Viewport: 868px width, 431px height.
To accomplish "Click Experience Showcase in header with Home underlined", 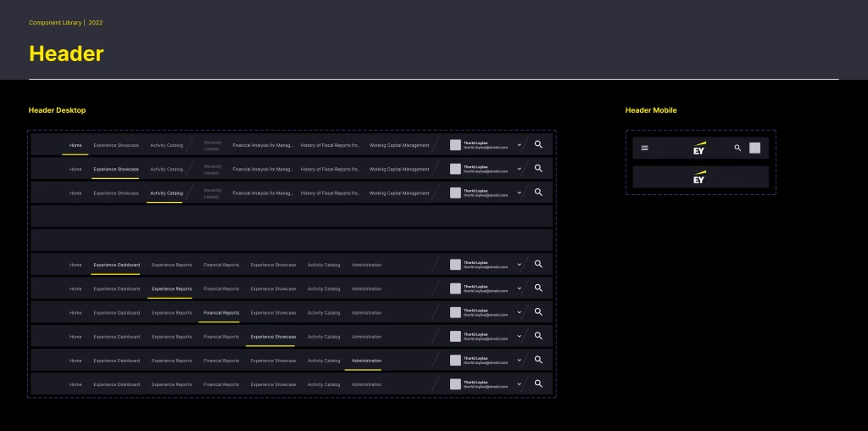I will [x=116, y=145].
